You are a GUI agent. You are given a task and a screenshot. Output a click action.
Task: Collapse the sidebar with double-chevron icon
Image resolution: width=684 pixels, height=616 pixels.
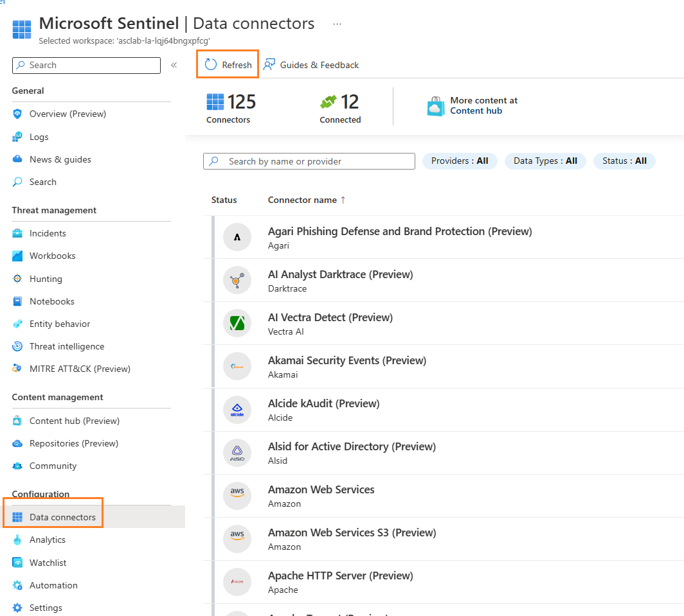(x=174, y=65)
